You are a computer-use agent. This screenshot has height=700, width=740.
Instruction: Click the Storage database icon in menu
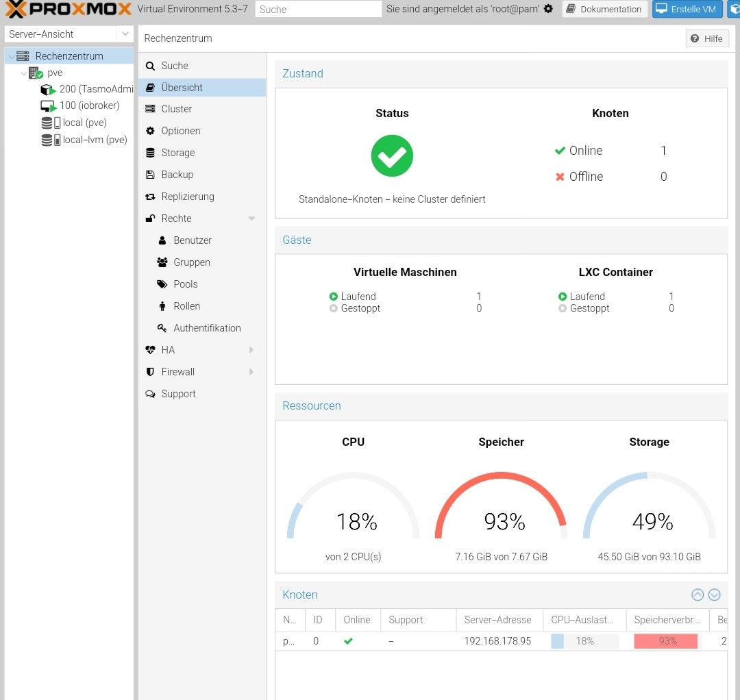tap(150, 152)
